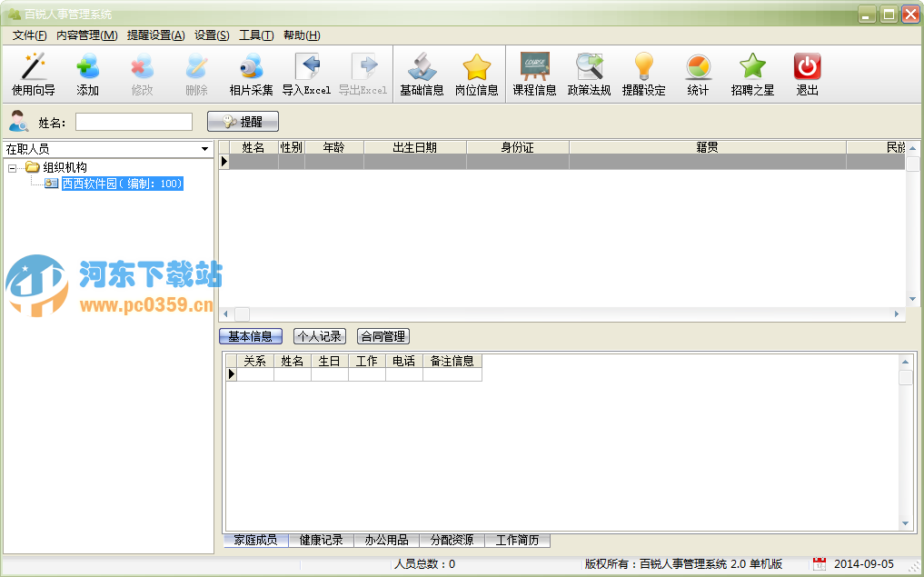Click the 提醒 button
The image size is (924, 577).
point(243,122)
